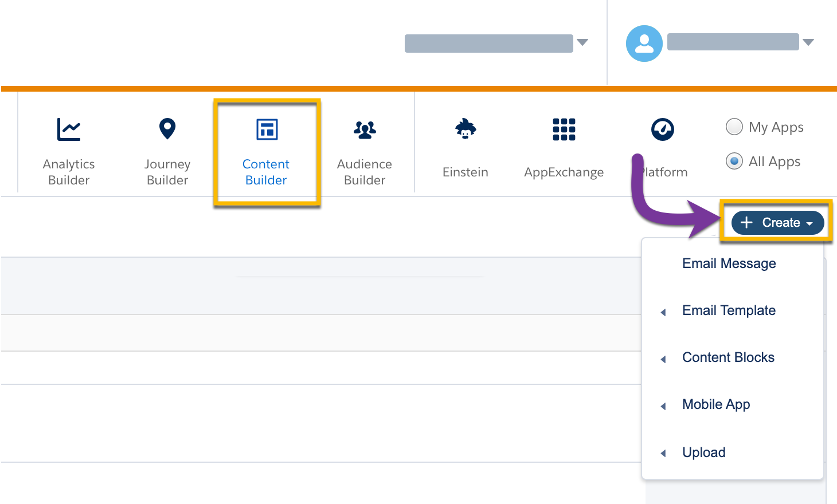
Task: Click the blurred user name field
Action: [733, 42]
